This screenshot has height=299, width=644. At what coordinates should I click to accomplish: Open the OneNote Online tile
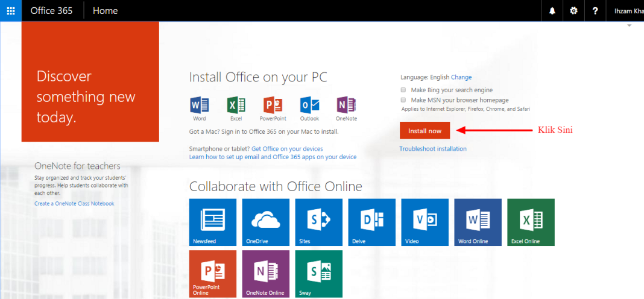point(266,274)
